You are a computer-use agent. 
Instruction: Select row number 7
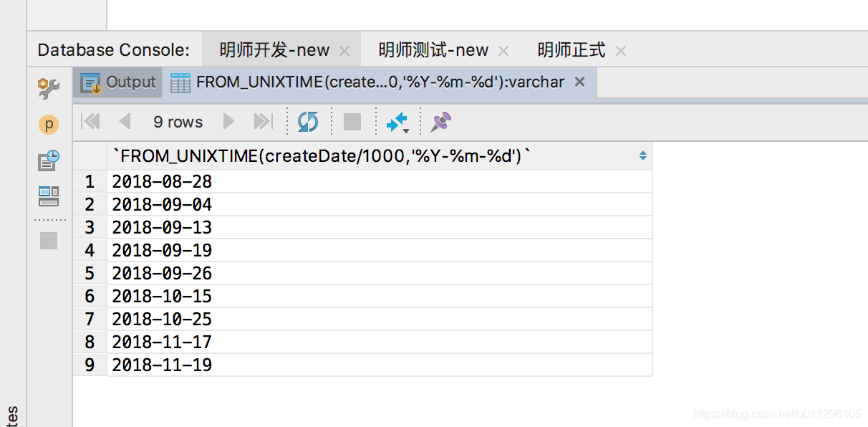(90, 320)
